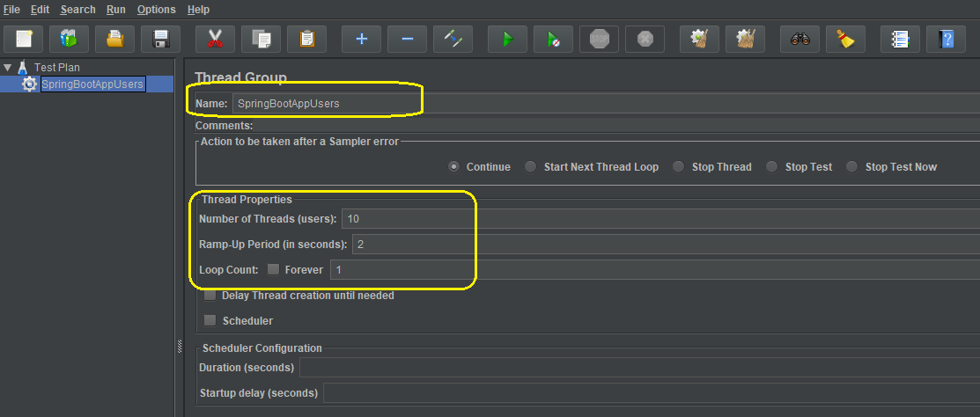Open Search with binoculars icon
This screenshot has height=417, width=980.
(800, 40)
